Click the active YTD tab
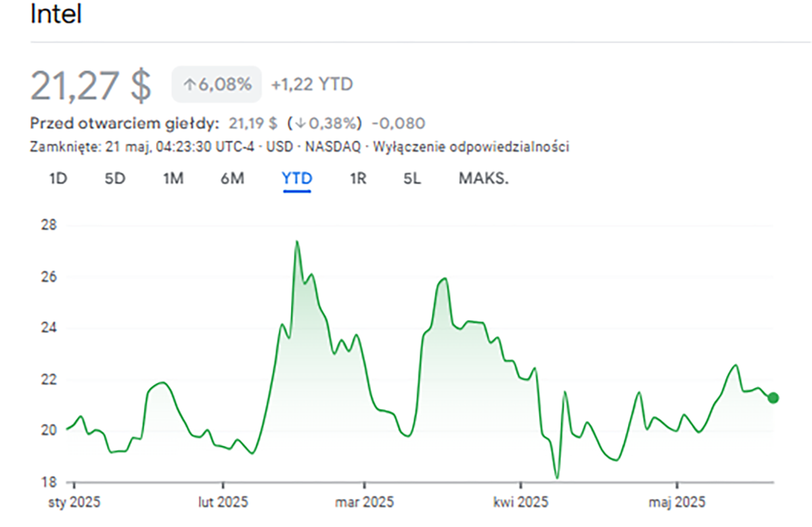 [x=297, y=179]
